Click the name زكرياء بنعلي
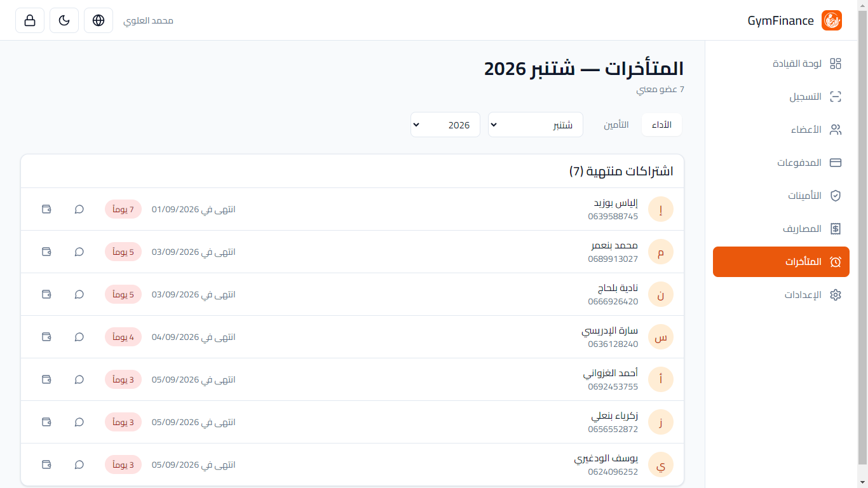 click(x=614, y=416)
